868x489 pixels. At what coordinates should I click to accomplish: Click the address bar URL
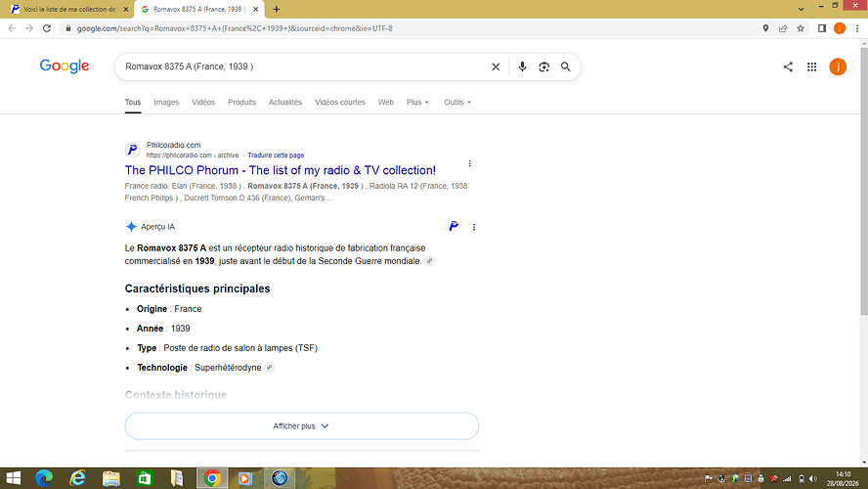click(235, 28)
